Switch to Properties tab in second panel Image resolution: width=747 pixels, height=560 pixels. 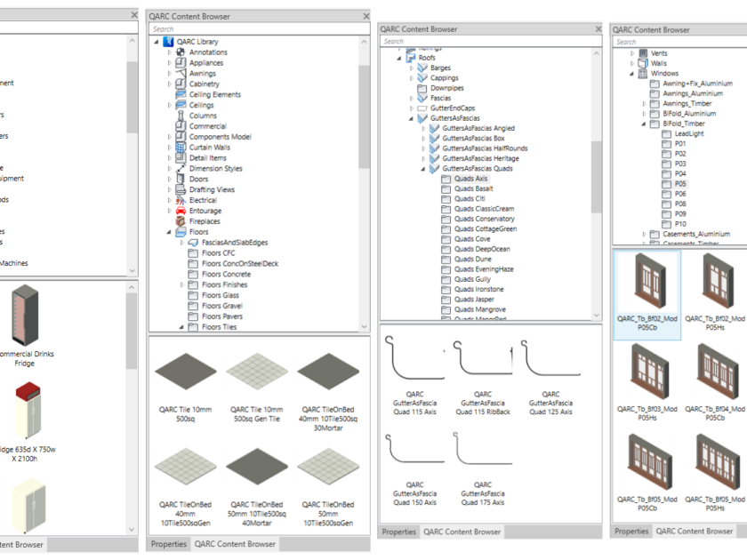click(168, 544)
